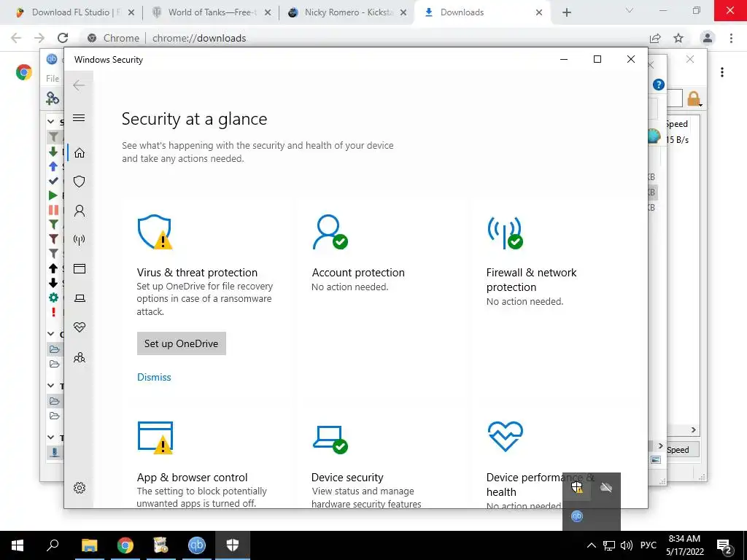Switch to World of Tanks tab

pos(212,12)
